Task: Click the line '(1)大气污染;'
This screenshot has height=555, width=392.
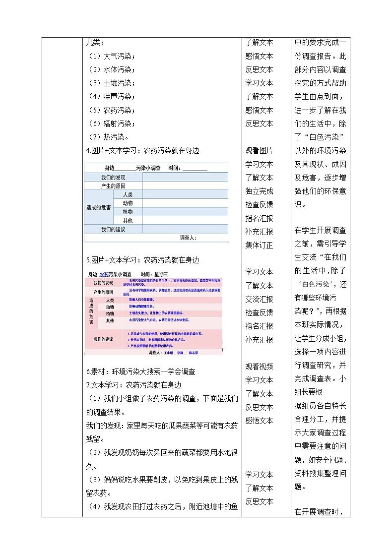Action: 111,56
